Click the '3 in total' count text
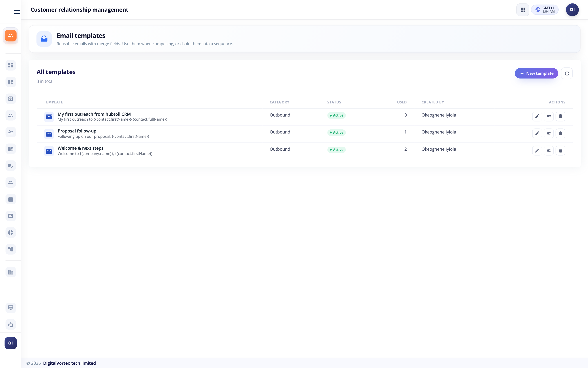 click(45, 81)
